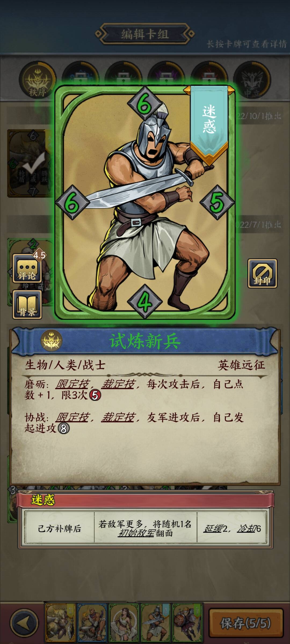Screen dimensions: 290x644
Task: Open the 初始敌军 keyword link
Action: [x=136, y=533]
